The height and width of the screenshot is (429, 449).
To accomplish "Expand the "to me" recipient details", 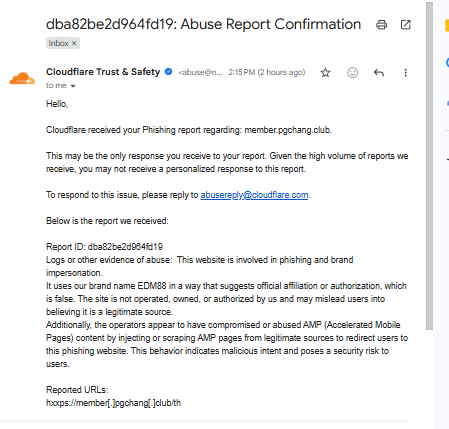I will pyautogui.click(x=73, y=86).
